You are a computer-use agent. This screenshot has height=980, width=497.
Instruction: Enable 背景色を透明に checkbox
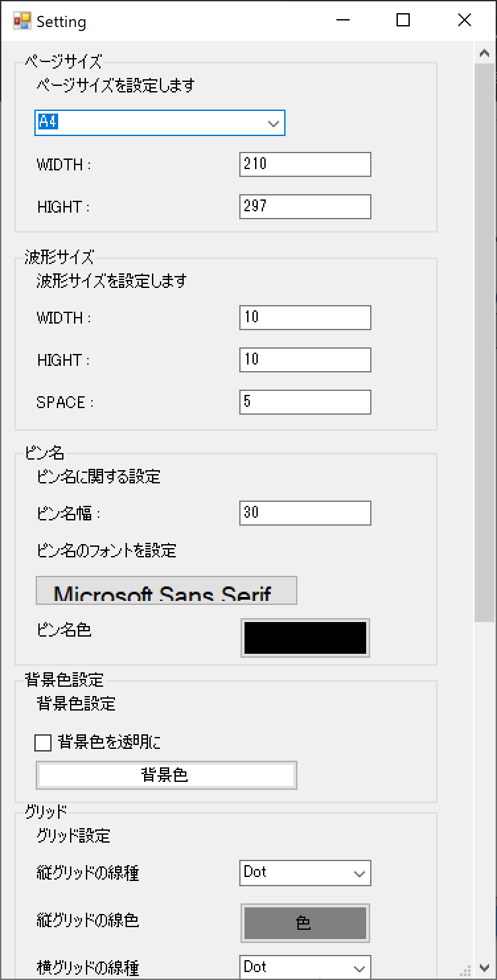pos(43,743)
